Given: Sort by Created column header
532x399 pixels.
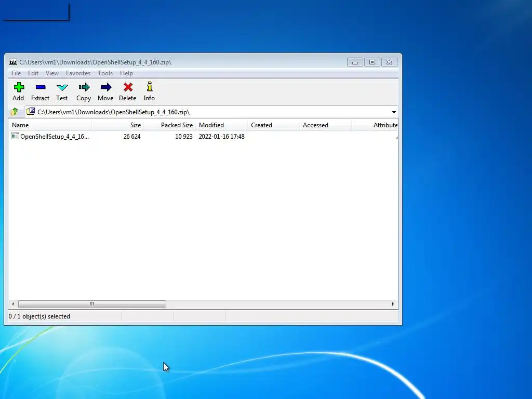Looking at the screenshot, I should (273, 125).
